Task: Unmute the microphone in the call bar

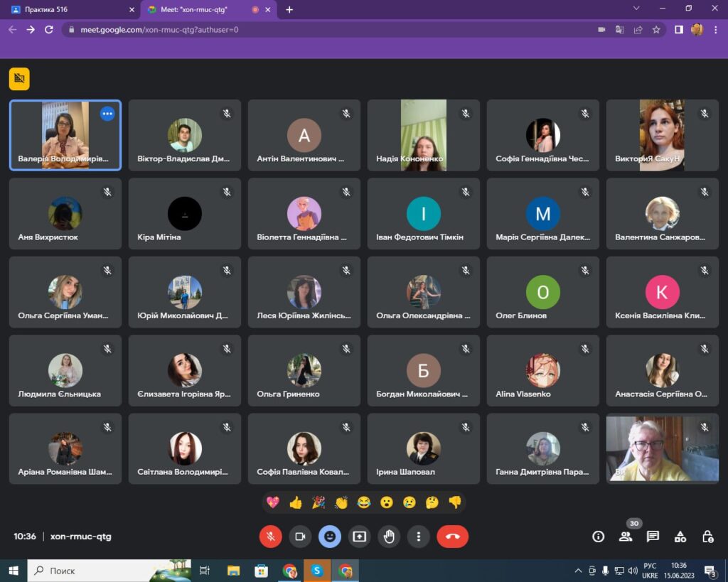Action: click(x=270, y=537)
